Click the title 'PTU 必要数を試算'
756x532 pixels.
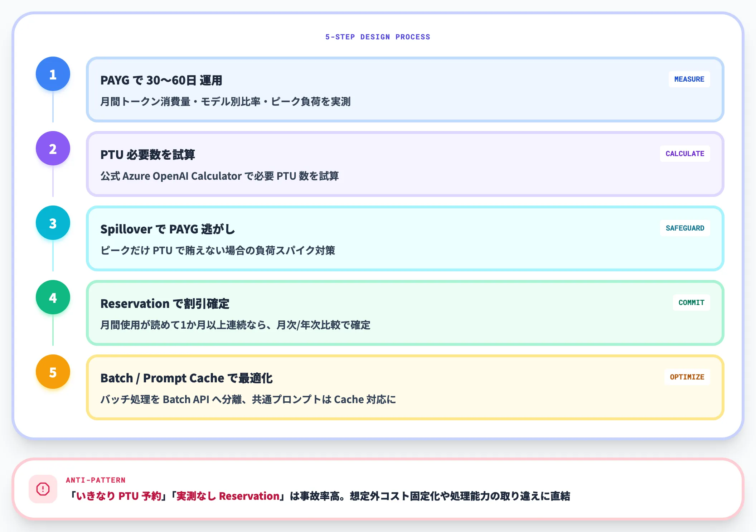147,155
